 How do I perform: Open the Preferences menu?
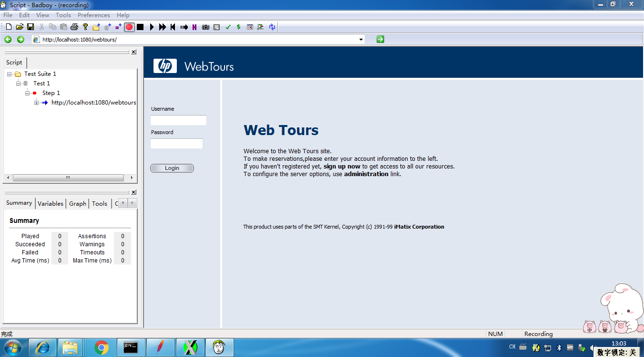pyautogui.click(x=94, y=15)
